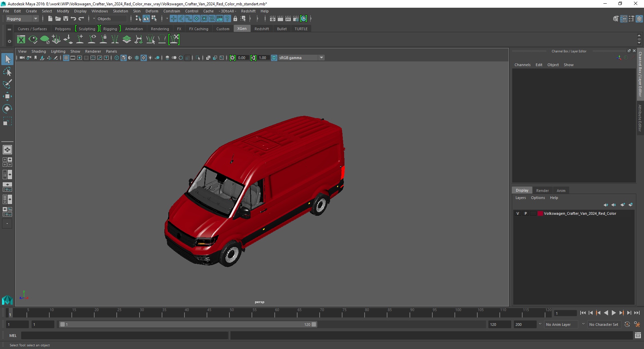This screenshot has height=349, width=644.
Task: Click the current frame field in timeline
Action: [566, 313]
